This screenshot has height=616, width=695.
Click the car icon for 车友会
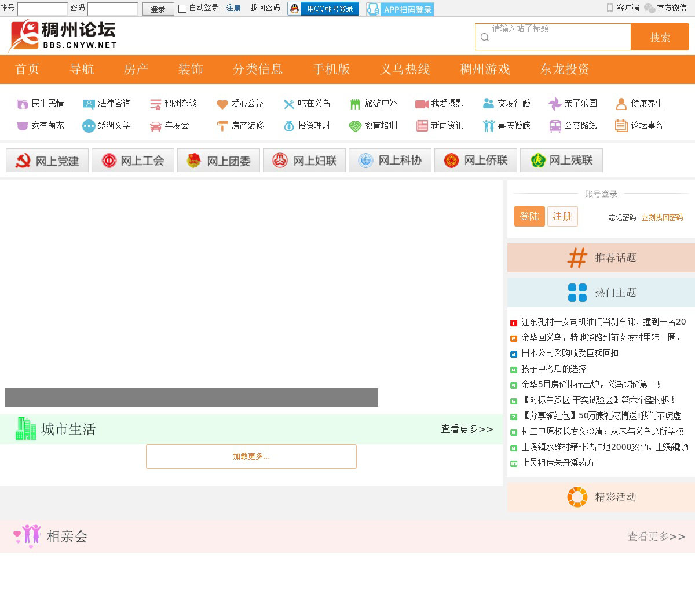pos(155,126)
